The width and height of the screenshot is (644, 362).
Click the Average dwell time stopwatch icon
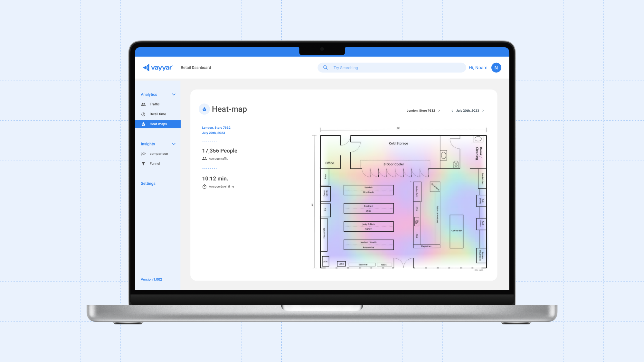click(204, 187)
